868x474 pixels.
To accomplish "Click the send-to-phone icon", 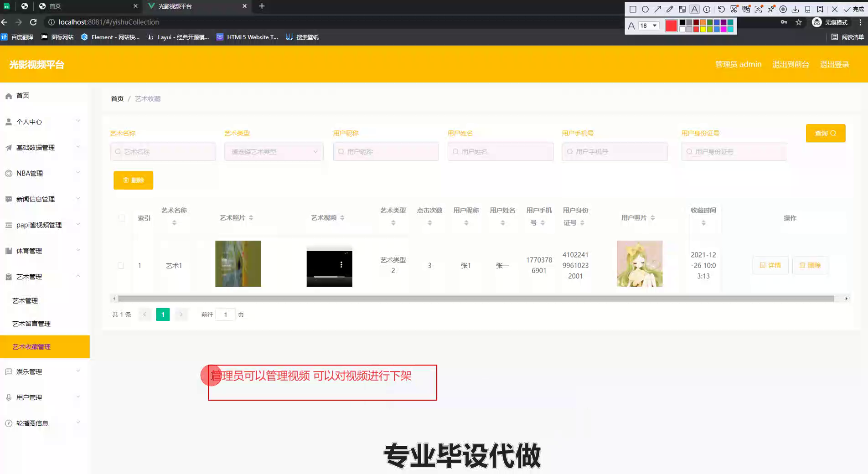I will (807, 9).
